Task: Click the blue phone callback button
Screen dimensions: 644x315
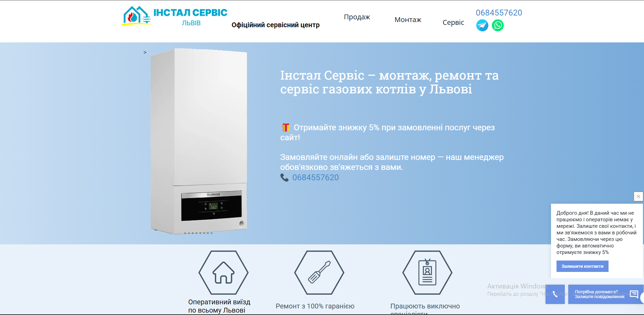Action: coord(555,294)
